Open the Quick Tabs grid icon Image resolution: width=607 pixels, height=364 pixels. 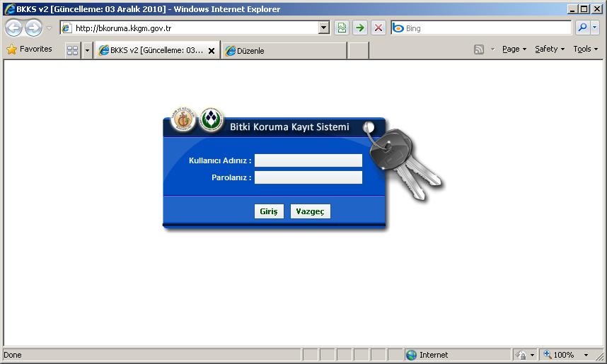[x=72, y=50]
